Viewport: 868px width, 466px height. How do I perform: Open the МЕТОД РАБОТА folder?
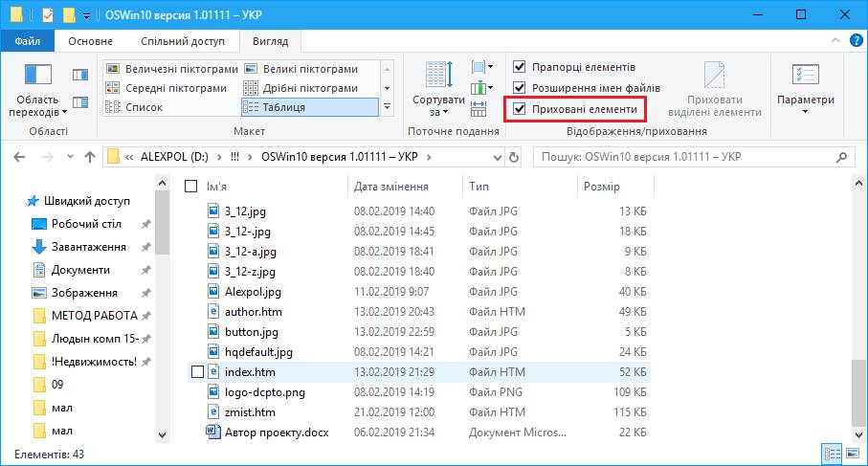point(94,316)
